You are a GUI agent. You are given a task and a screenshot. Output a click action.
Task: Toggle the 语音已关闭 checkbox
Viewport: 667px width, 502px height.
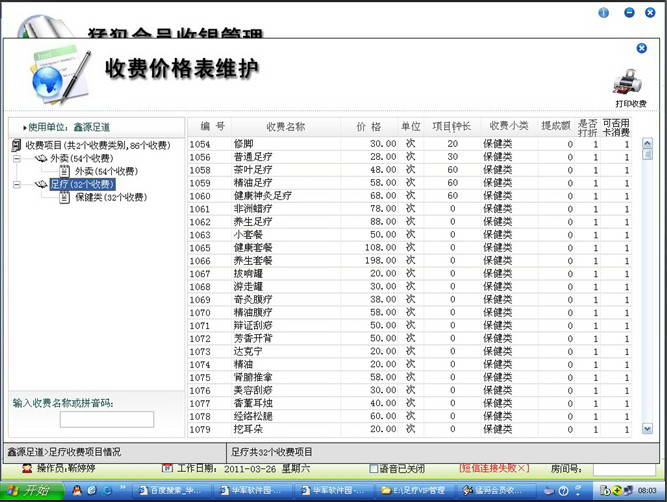[x=373, y=469]
